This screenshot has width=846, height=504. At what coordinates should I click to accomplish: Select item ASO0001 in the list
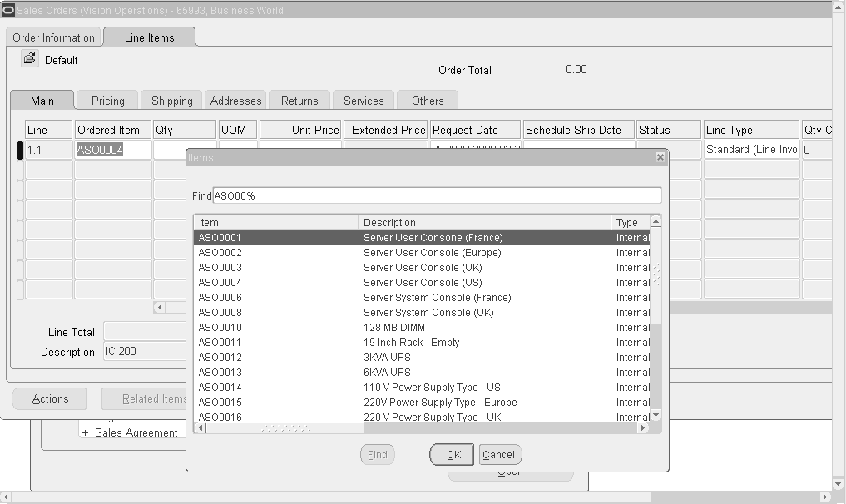tap(422, 237)
